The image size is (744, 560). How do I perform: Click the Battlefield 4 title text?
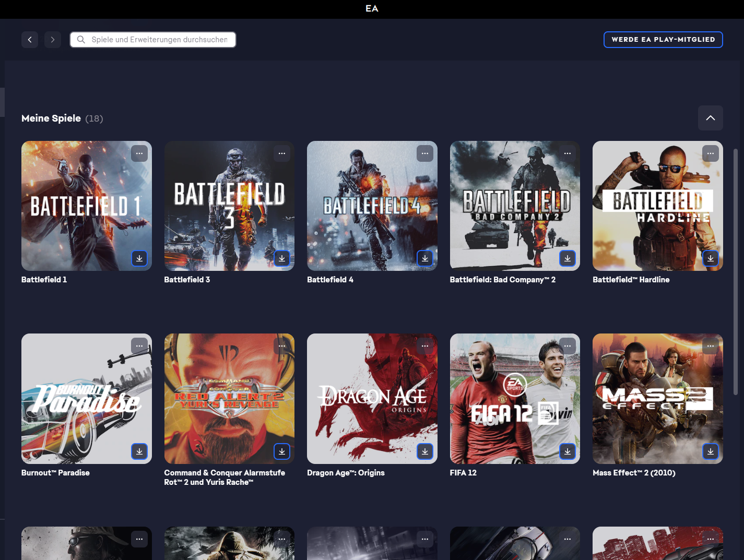coord(330,280)
